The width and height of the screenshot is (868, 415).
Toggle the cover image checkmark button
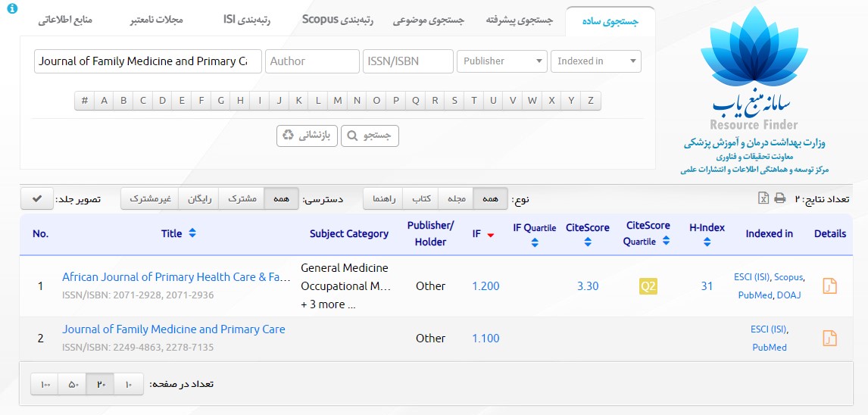[36, 198]
